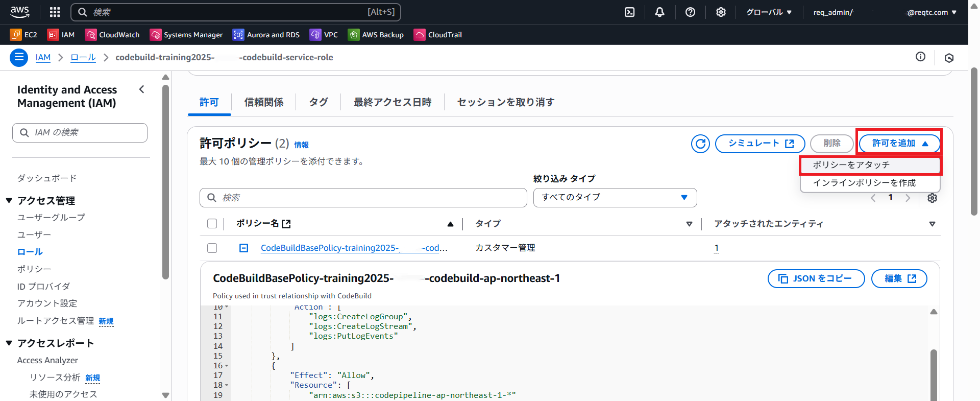Open AWS Backup from favorites bar
Image resolution: width=980 pixels, height=401 pixels.
(376, 35)
